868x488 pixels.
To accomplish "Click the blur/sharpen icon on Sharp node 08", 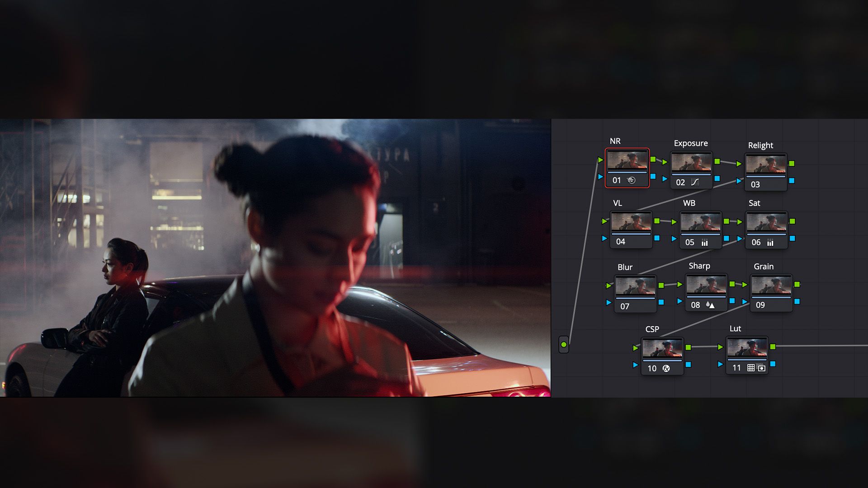I will pos(710,305).
